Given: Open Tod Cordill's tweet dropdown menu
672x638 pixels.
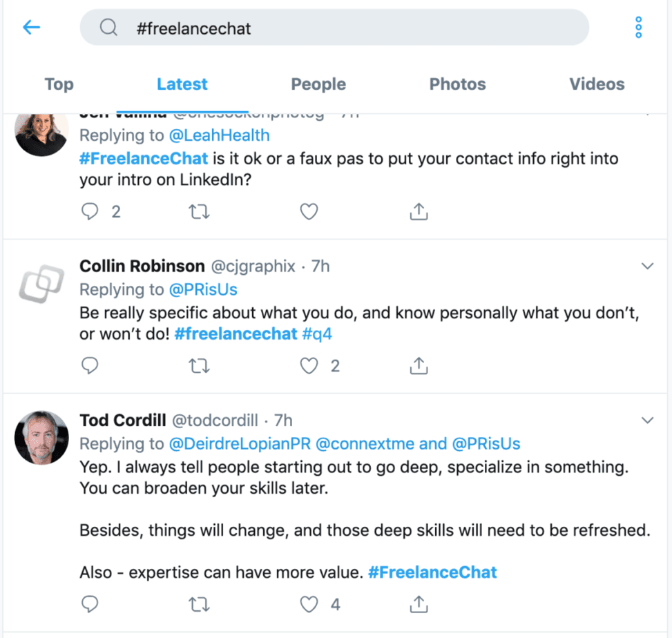Looking at the screenshot, I should [x=647, y=419].
